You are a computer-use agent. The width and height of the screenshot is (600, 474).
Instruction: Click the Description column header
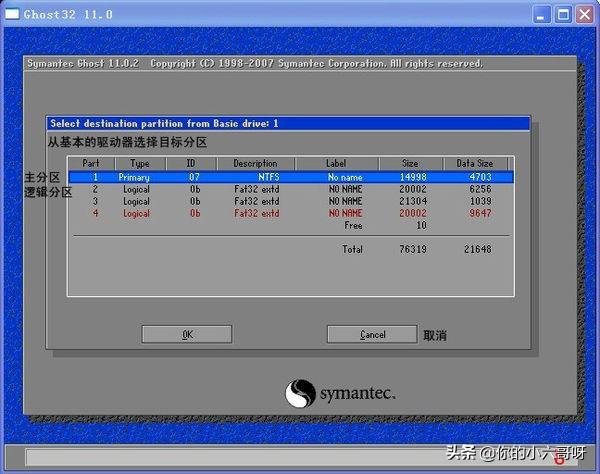click(x=255, y=163)
